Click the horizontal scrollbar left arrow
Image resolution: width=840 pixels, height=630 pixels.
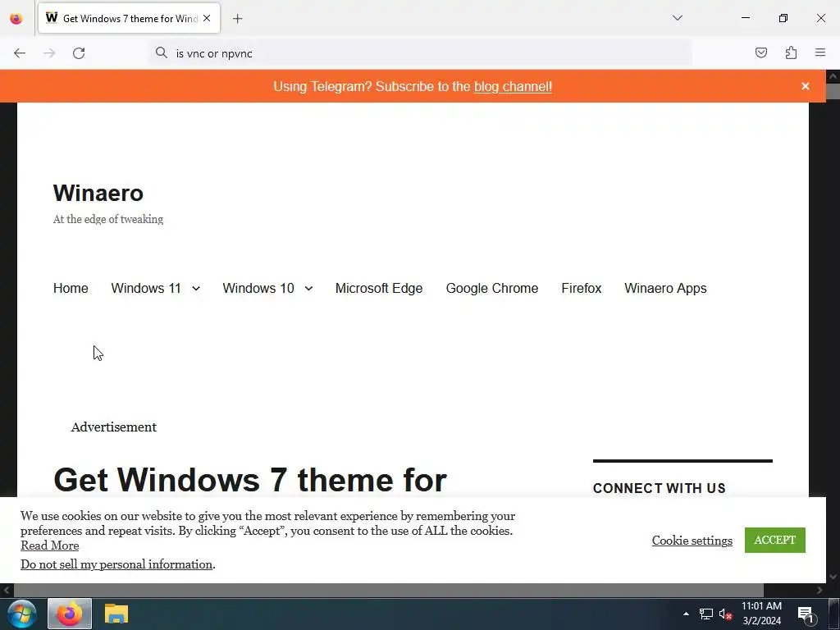coord(7,591)
